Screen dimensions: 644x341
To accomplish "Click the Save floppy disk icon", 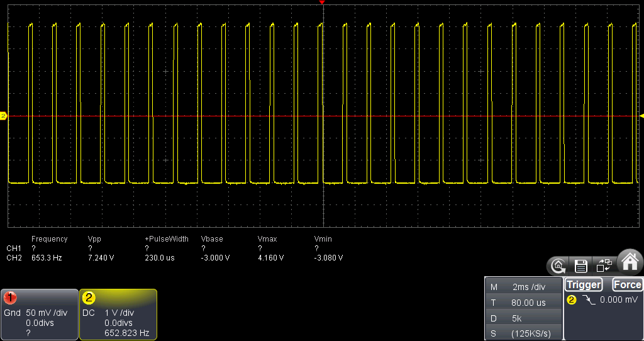I will click(581, 266).
